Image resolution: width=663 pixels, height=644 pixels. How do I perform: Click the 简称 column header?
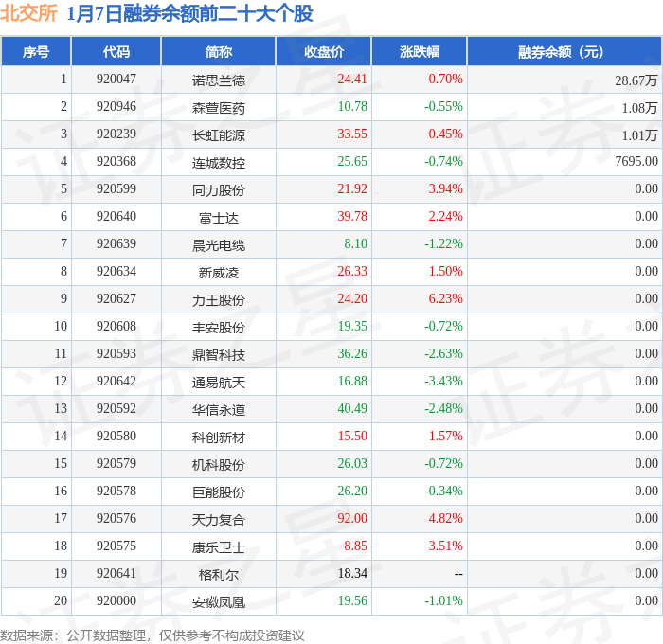tap(219, 51)
